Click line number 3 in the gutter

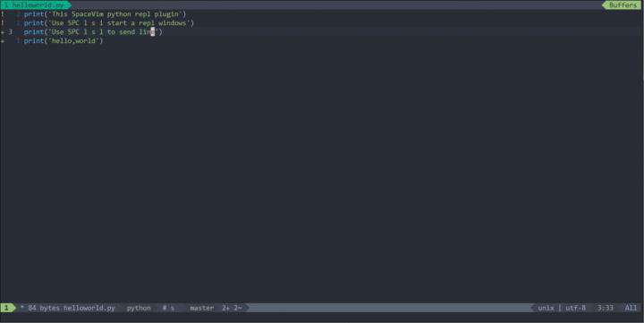click(10, 32)
